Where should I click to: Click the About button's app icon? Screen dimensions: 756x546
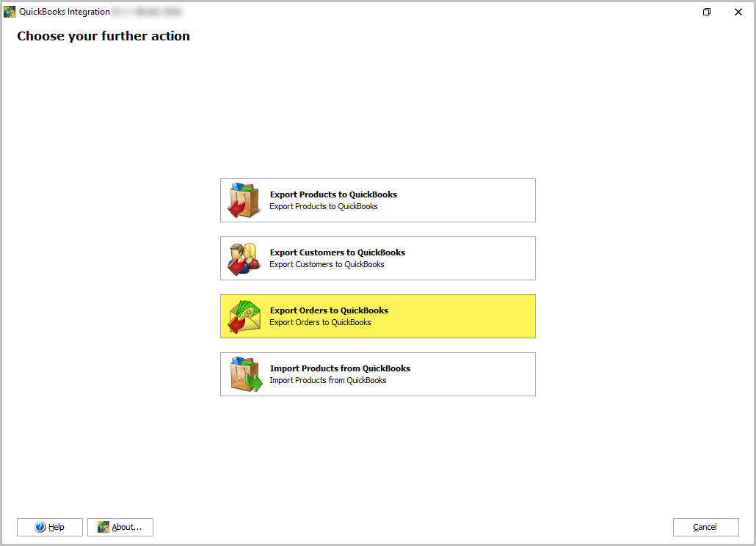[103, 527]
